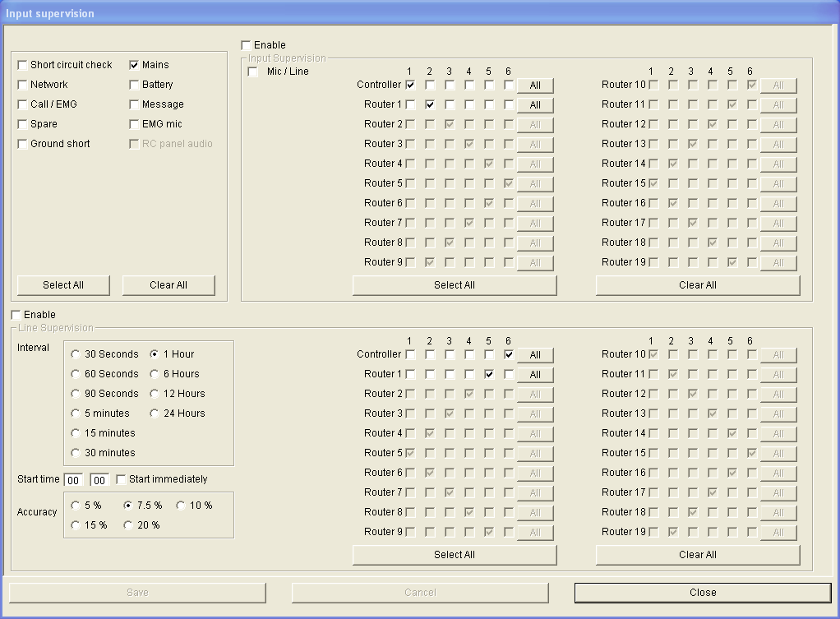Image resolution: width=840 pixels, height=619 pixels.
Task: Set accuracy to 20 %
Action: 128,525
